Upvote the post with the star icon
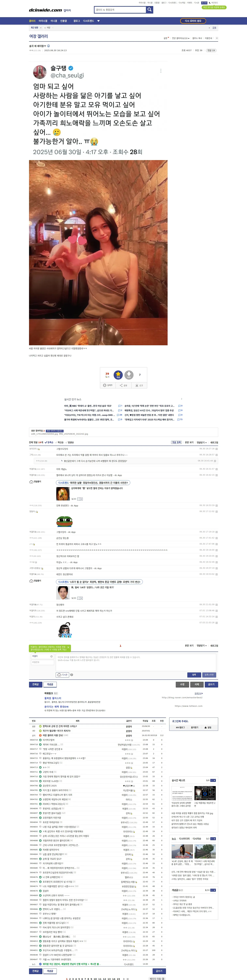 [x=118, y=375]
